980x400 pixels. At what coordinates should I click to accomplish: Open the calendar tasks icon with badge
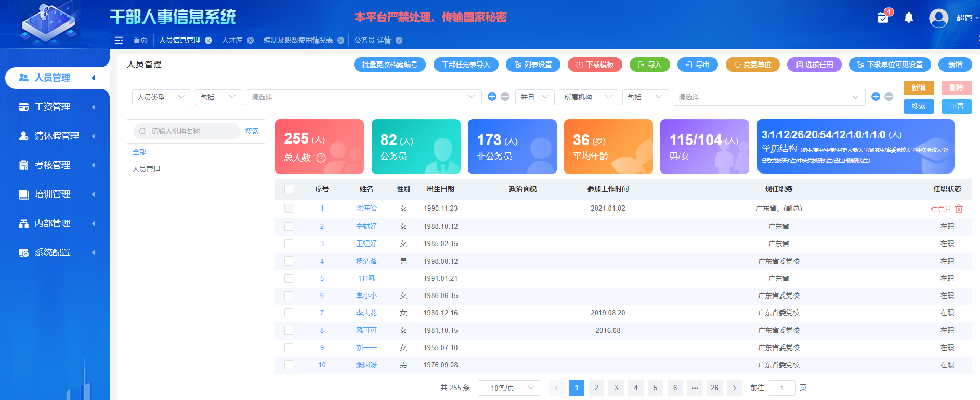(883, 17)
